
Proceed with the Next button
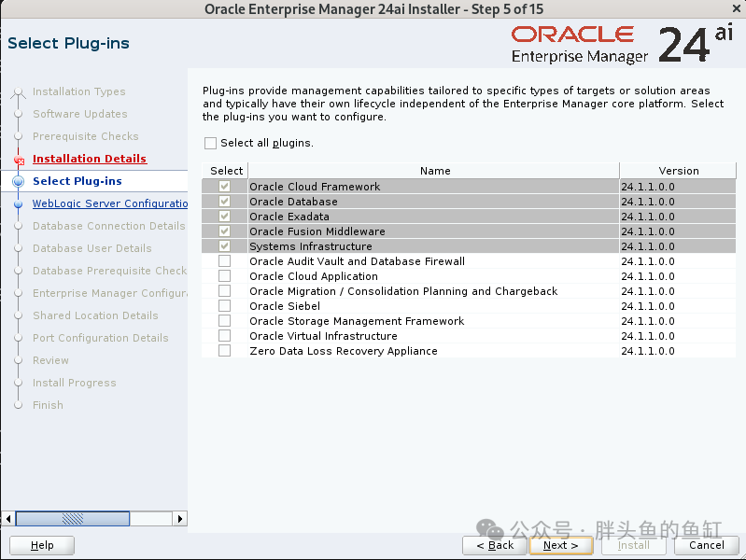[x=561, y=545]
